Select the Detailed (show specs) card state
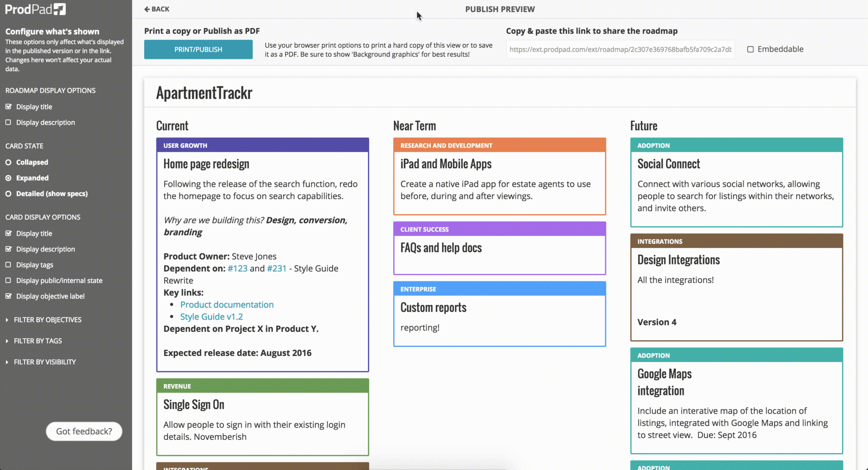Screen dimensions: 868x470 9,194
